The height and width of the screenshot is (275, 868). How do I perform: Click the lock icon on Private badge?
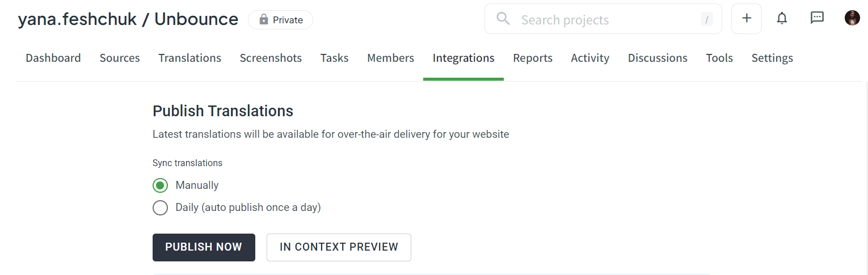[x=263, y=20]
